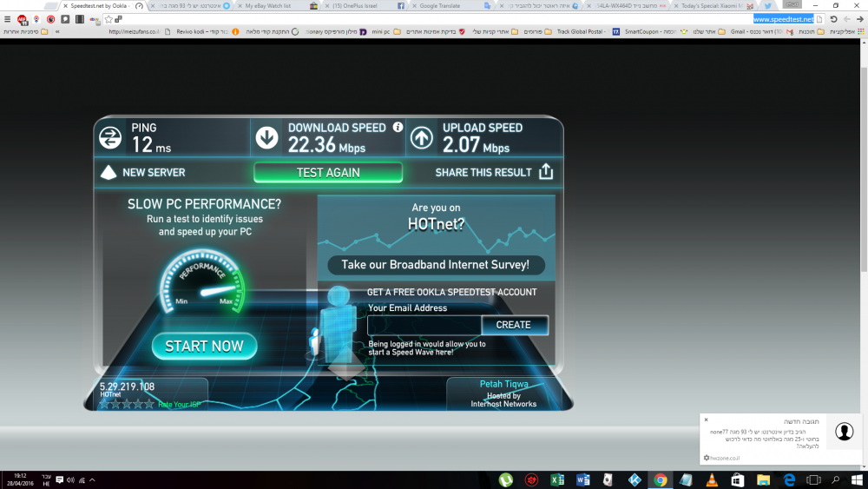Image resolution: width=868 pixels, height=489 pixels.
Task: Click the Your Email Address input field
Action: (424, 325)
